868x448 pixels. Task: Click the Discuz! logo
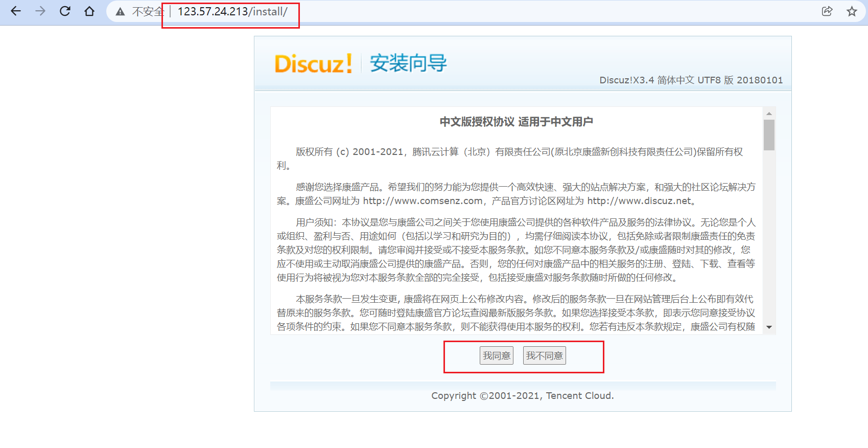click(x=313, y=64)
